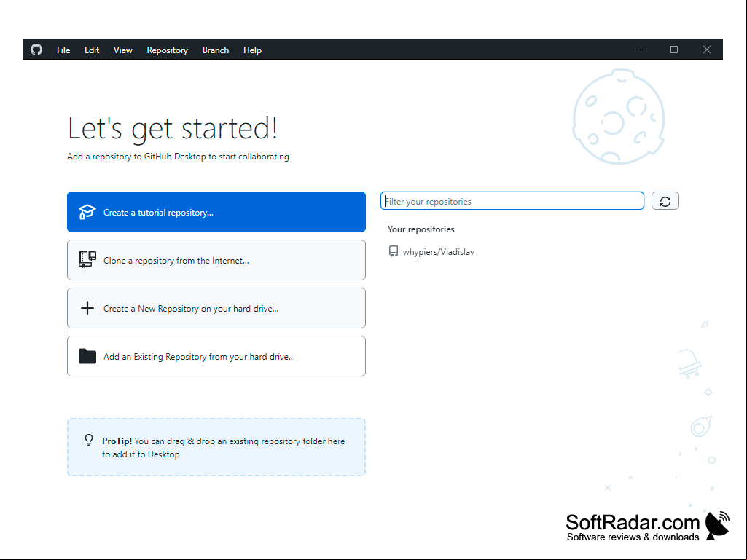This screenshot has width=747, height=560.
Task: Open the File menu
Action: (x=63, y=50)
